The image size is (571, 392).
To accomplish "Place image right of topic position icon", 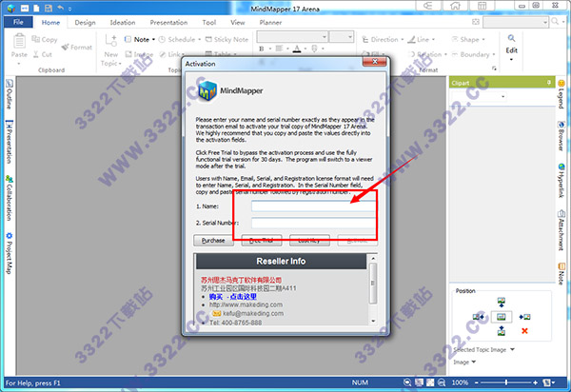I will (524, 317).
